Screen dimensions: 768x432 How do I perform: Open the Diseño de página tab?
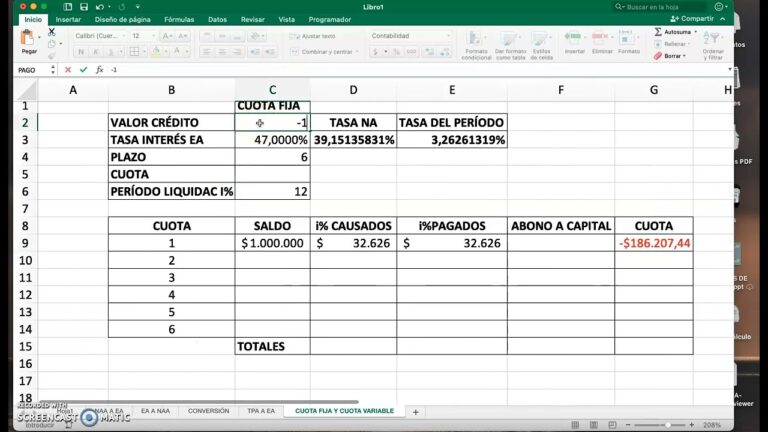(x=122, y=20)
